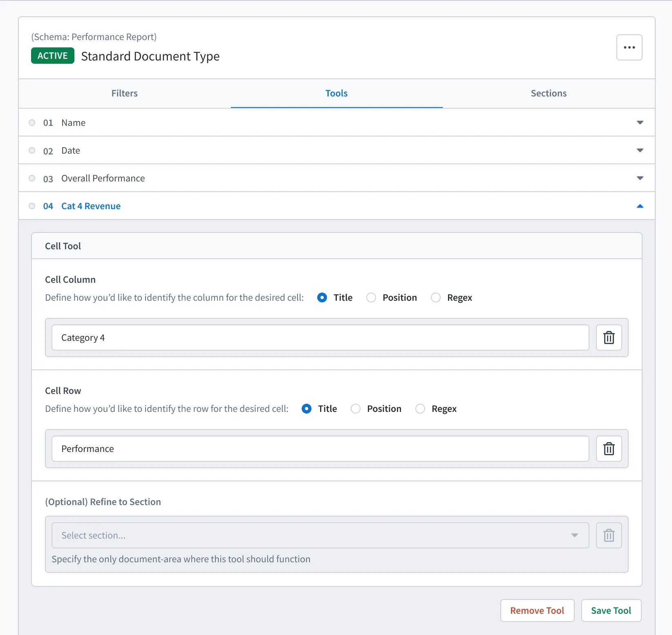Click the Performance row title field
The image size is (672, 635).
(x=320, y=449)
